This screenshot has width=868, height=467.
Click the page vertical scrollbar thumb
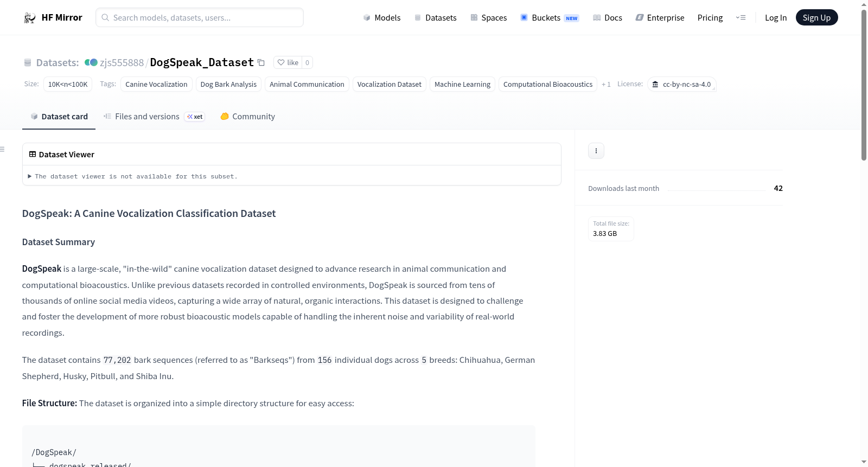coord(864,85)
